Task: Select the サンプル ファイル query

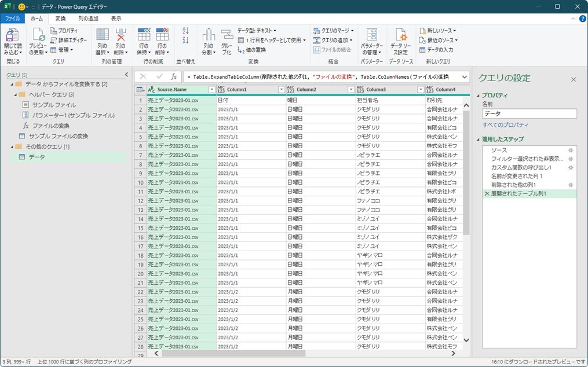Action: tap(54, 105)
